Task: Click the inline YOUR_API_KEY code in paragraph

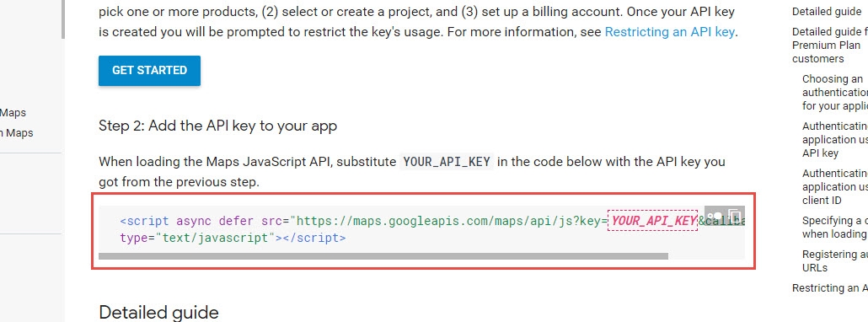Action: click(447, 162)
